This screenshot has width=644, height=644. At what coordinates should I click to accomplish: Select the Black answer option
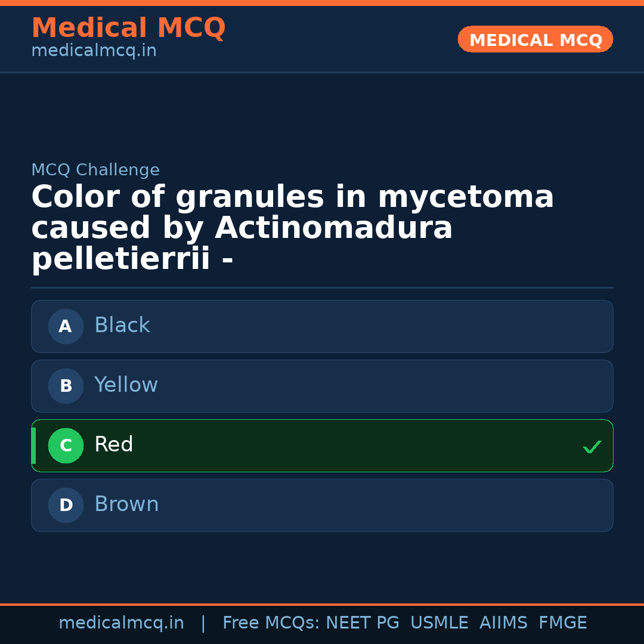322,326
